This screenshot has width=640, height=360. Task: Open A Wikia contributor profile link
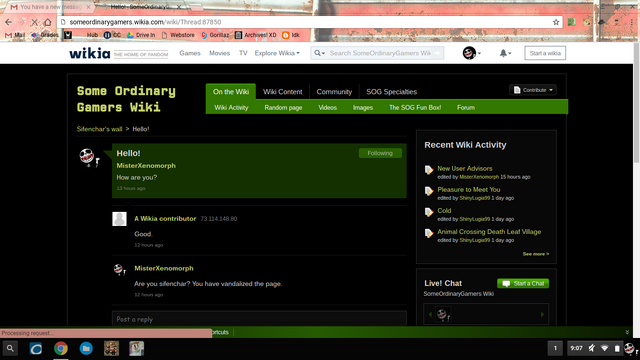[165, 218]
